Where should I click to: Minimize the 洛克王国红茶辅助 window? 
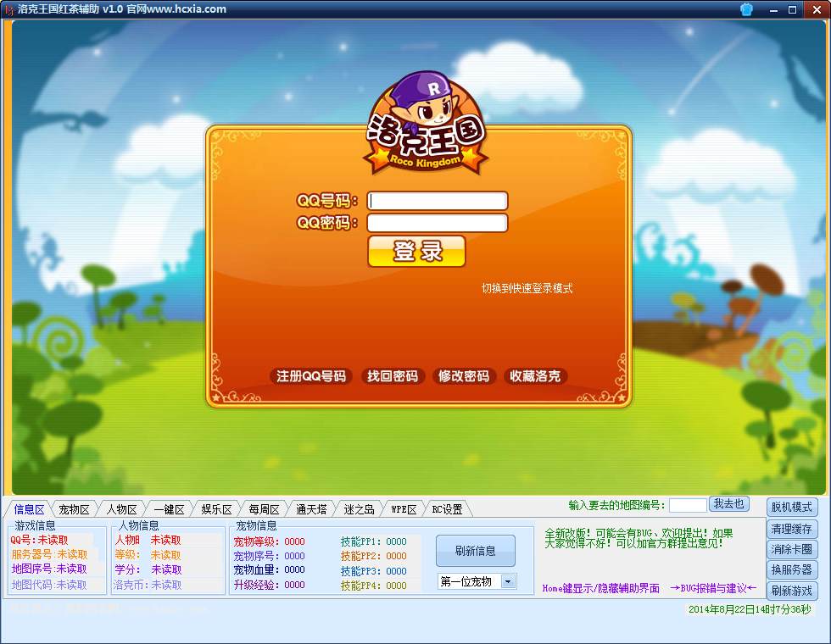point(773,9)
